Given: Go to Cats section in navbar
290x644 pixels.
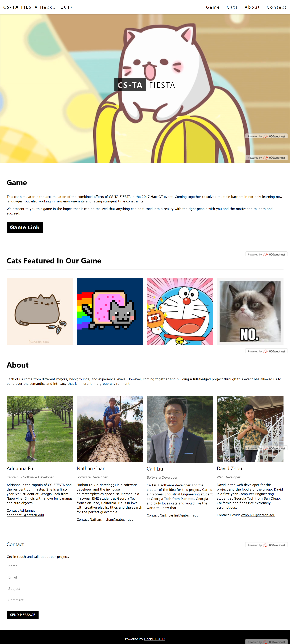Looking at the screenshot, I should click(232, 7).
